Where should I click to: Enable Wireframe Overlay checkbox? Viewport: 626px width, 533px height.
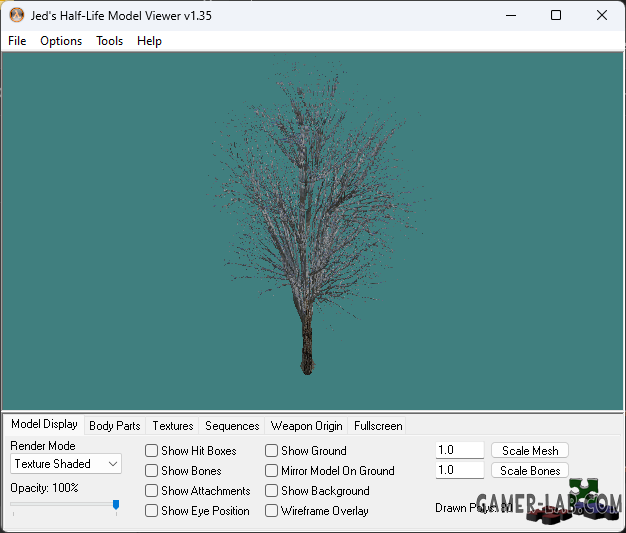(271, 511)
